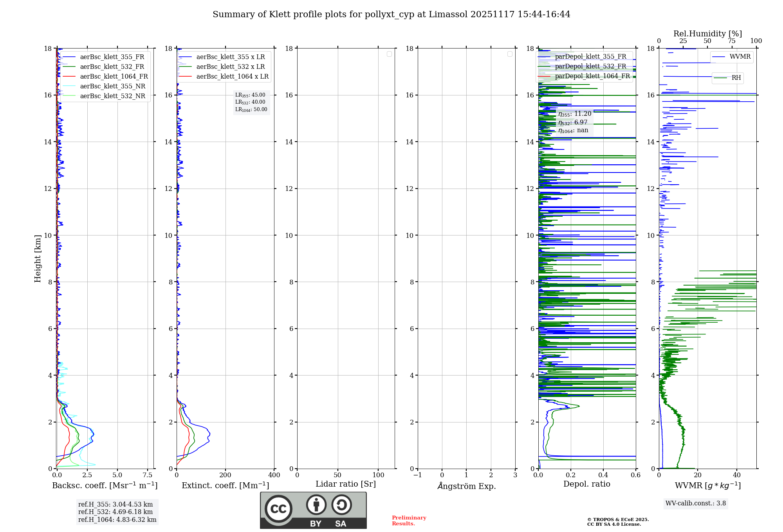Click the aerBsc_klett_532 x LR legend entry
Viewport: 783px width, 532px height.
pos(230,67)
